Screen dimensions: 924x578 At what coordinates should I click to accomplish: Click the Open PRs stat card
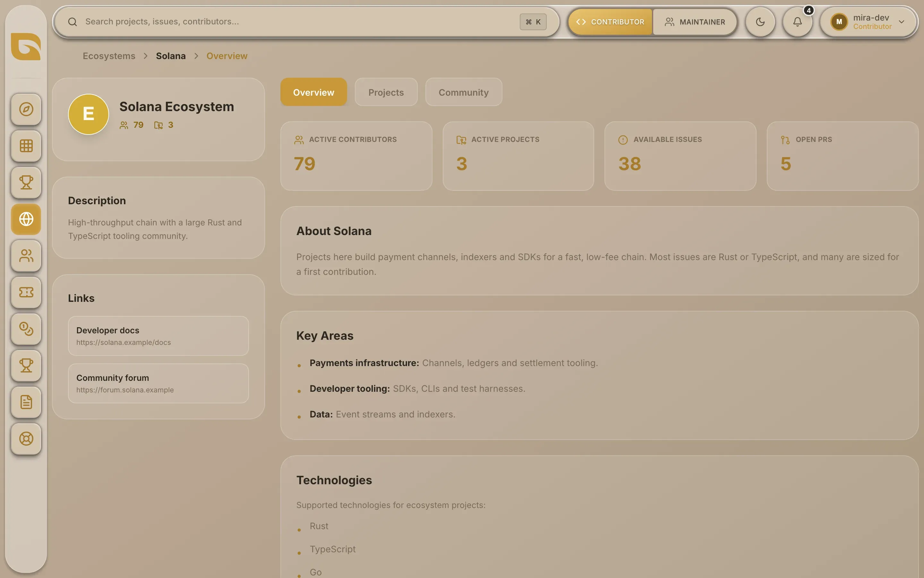click(x=842, y=156)
